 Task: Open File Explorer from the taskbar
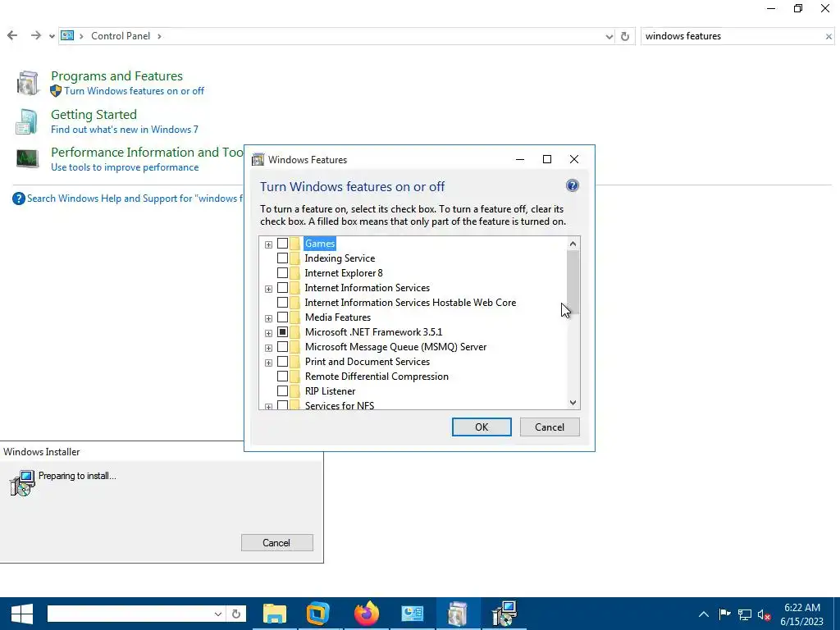[x=275, y=614]
